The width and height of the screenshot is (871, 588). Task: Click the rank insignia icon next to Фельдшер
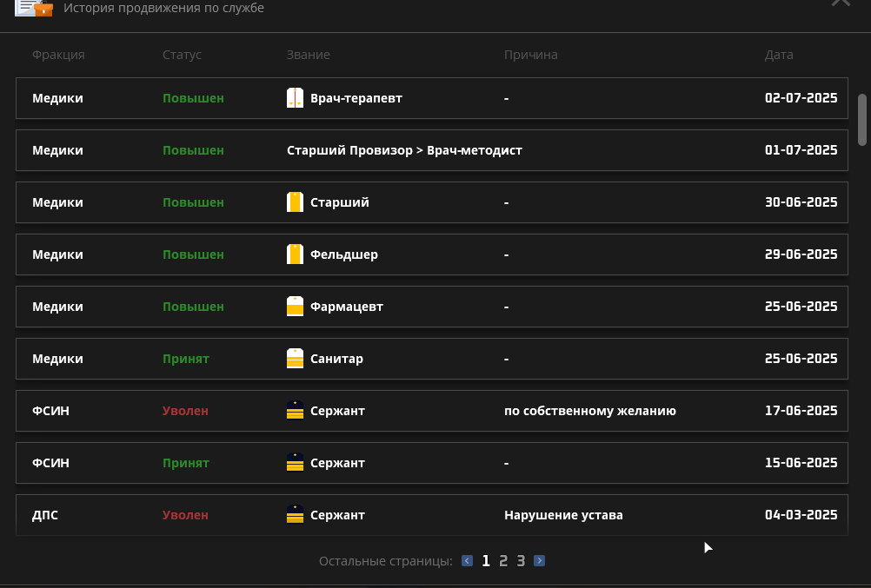tap(295, 254)
